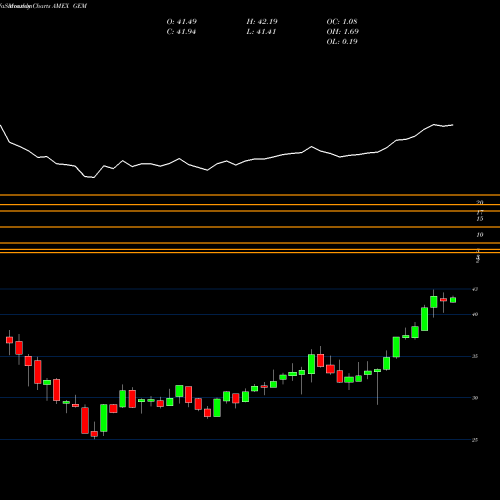
Task: Click the 10 label on orange scale
Action: [480, 235]
